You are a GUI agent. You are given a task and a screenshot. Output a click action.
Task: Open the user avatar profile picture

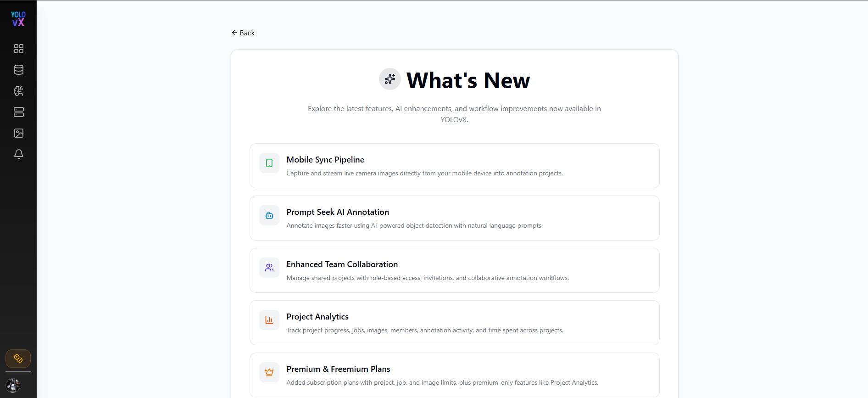click(x=13, y=385)
